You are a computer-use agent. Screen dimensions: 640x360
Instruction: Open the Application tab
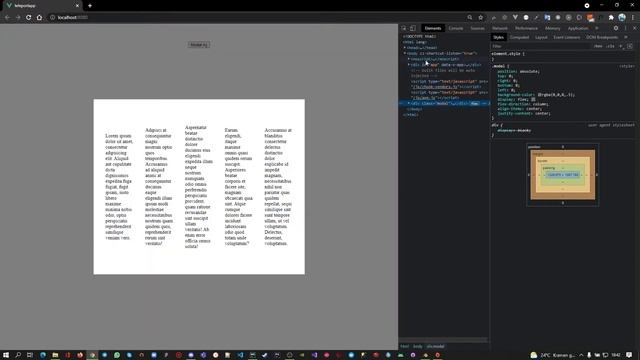578,28
